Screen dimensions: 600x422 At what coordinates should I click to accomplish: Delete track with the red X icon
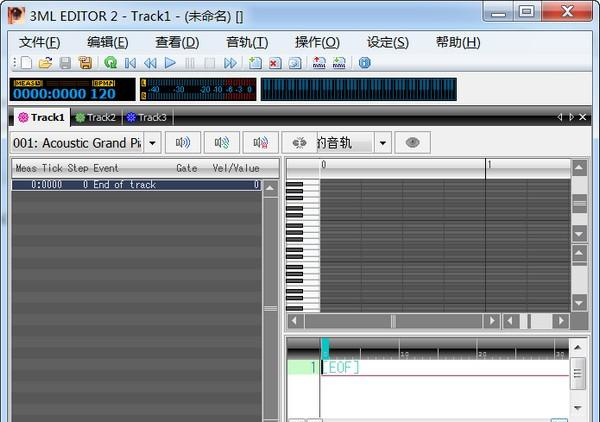click(x=275, y=62)
